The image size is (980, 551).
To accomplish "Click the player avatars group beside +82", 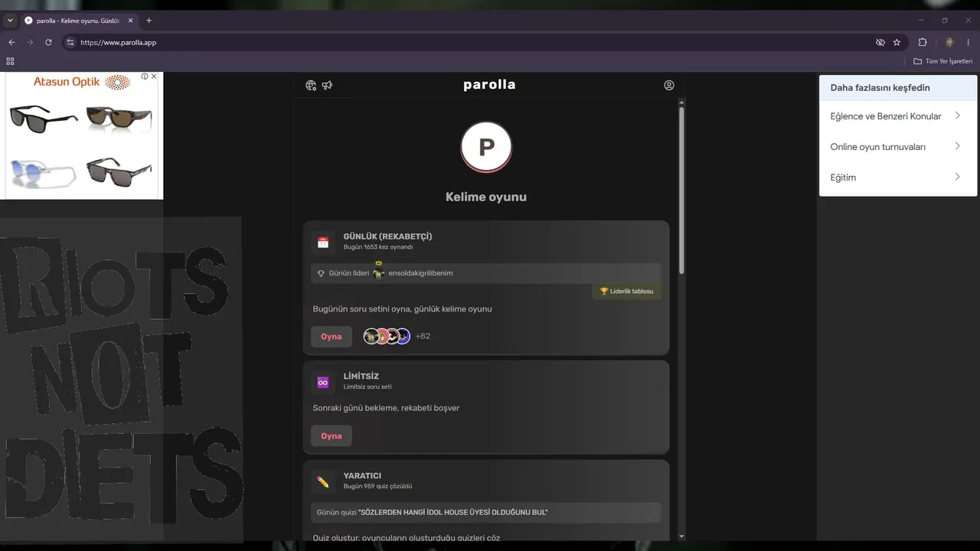I will pyautogui.click(x=387, y=336).
